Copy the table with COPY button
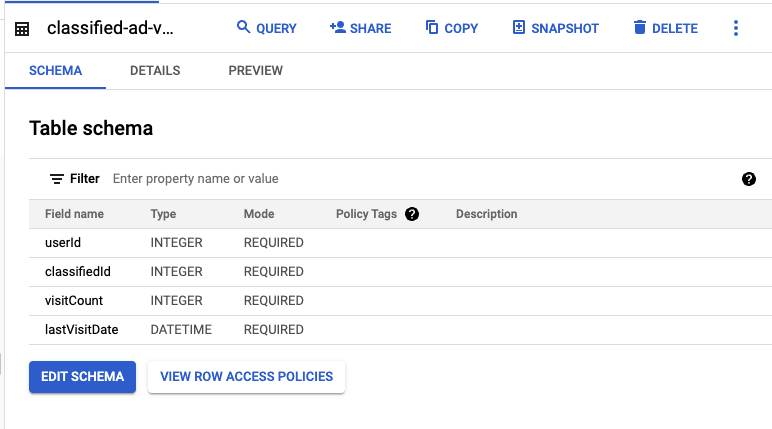Viewport: 772px width, 429px height. point(451,28)
